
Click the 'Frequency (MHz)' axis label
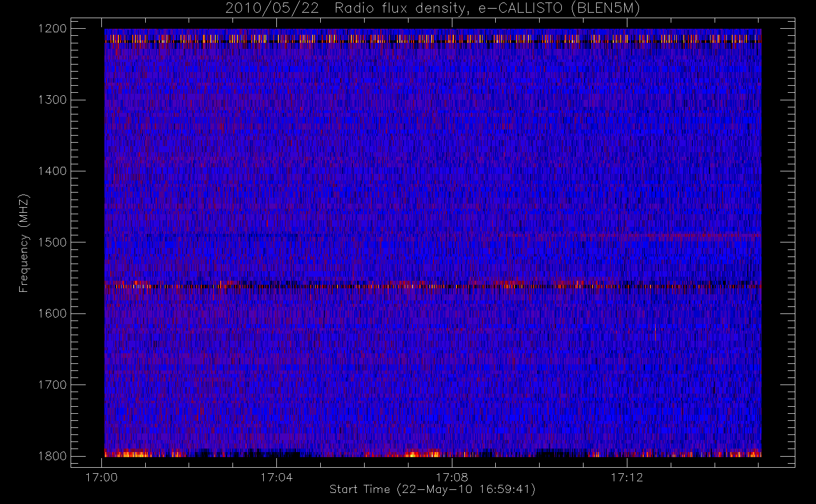[24, 243]
